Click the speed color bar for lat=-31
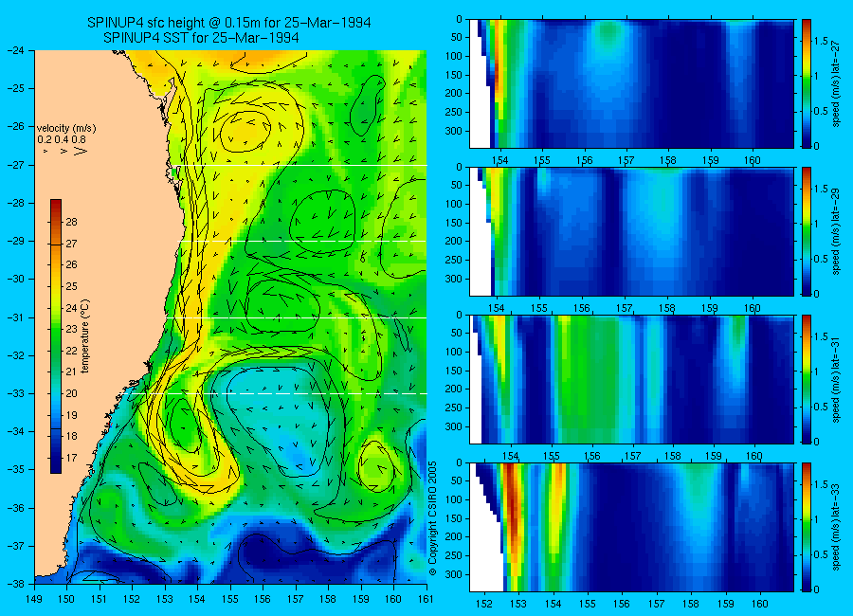 [x=807, y=379]
